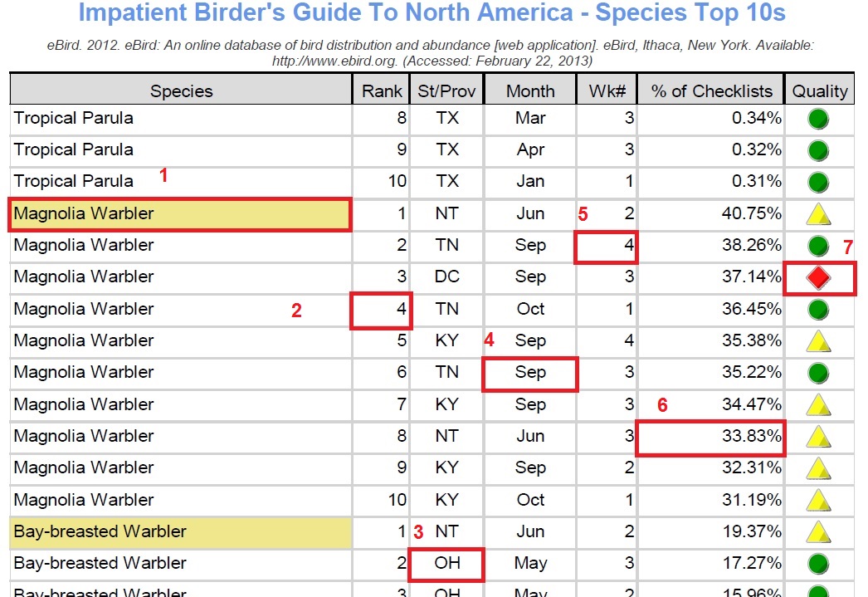The height and width of the screenshot is (597, 868).
Task: Click the Species column header
Action: click(181, 91)
